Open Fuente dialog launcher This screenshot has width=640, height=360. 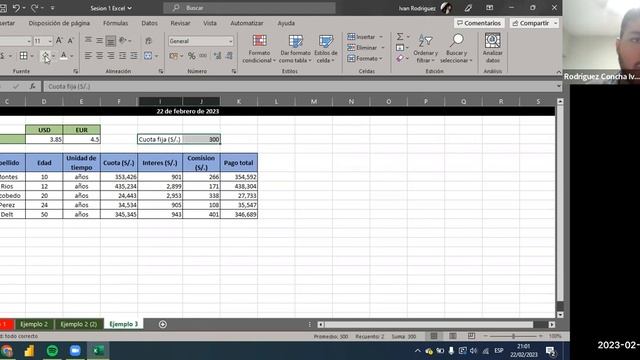pos(76,71)
